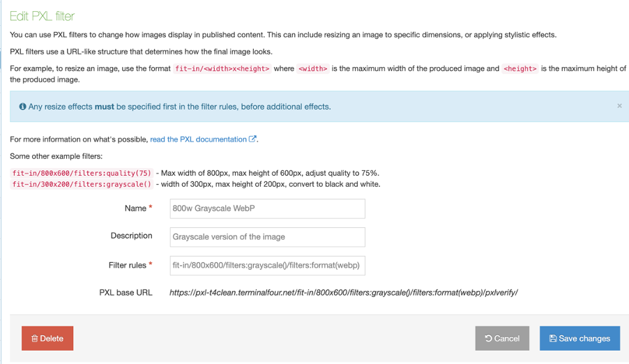The image size is (629, 364).
Task: Open the read the PXL documentation link
Action: coord(198,139)
